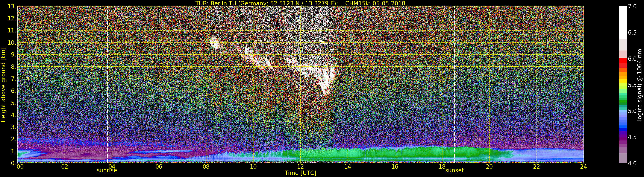Click the time tick label '04'
The height and width of the screenshot is (177, 644).
pyautogui.click(x=112, y=166)
